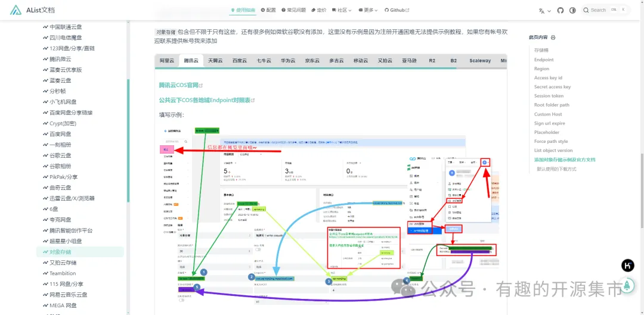Screen dimensions: 644x315
Task: Switch to the Scaleway tab
Action: [x=480, y=61]
